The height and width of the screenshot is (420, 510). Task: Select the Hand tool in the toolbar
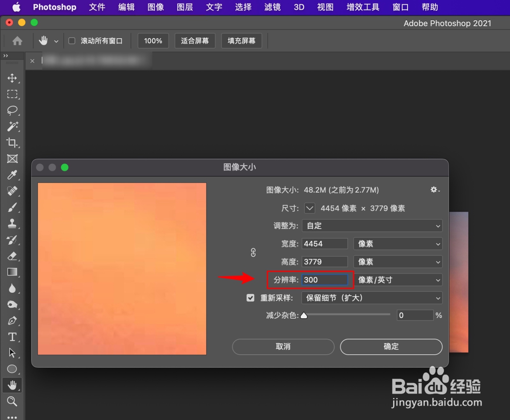(x=12, y=385)
